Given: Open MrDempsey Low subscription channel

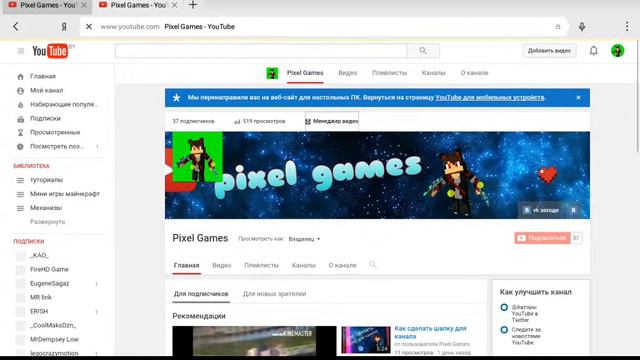Looking at the screenshot, I should (54, 340).
